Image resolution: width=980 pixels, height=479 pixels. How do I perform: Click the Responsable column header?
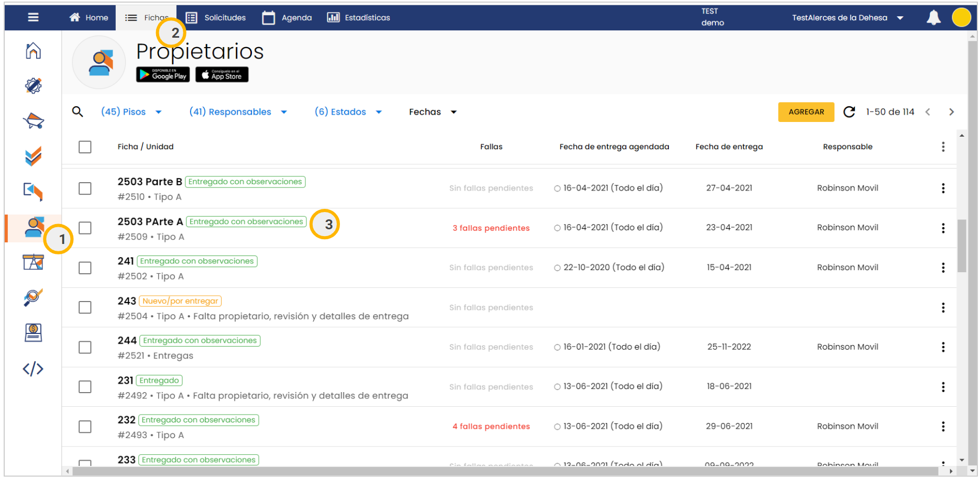847,147
